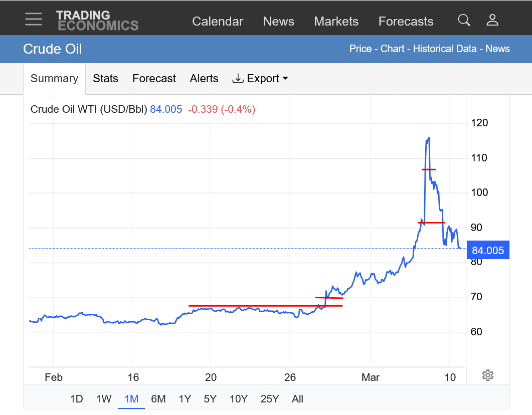The image size is (532, 415).
Task: Click the Trading Economics logo
Action: point(97,21)
